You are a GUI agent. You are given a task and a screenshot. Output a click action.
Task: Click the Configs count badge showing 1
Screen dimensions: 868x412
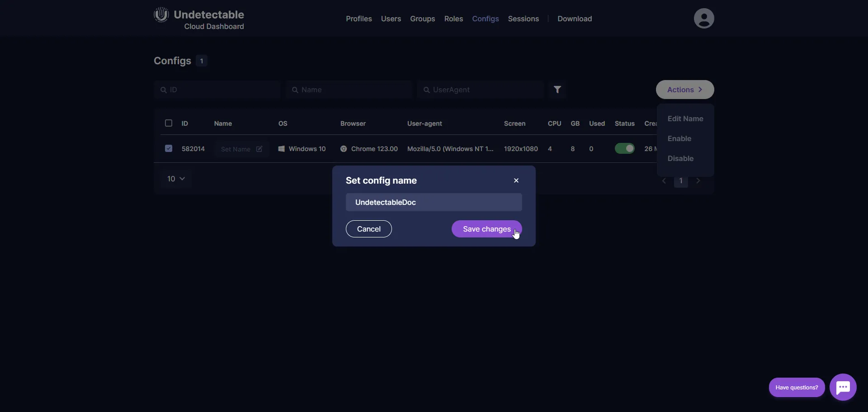202,61
